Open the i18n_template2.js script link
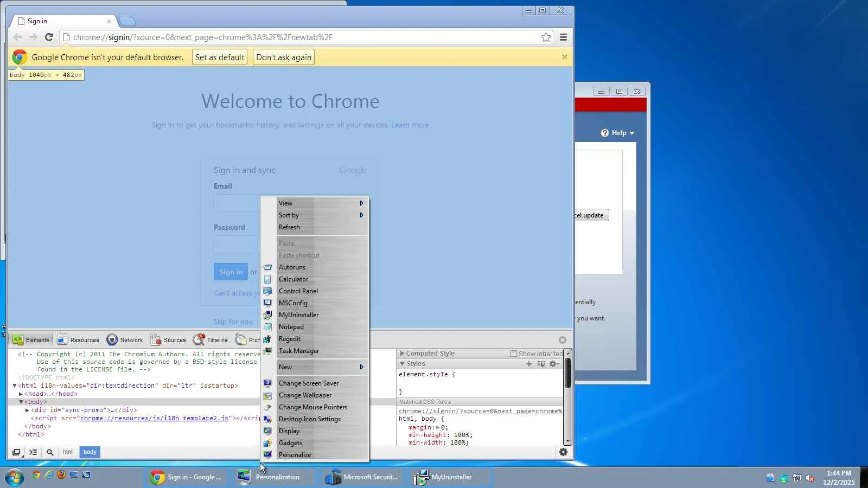The height and width of the screenshot is (488, 868). (x=154, y=419)
